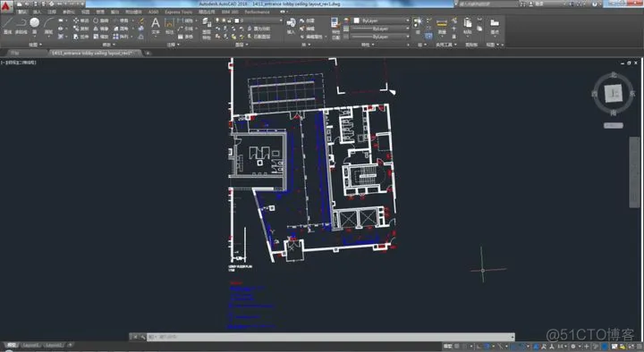
Task: Click Edit Attributes (编辑属性) button
Action: [x=311, y=37]
